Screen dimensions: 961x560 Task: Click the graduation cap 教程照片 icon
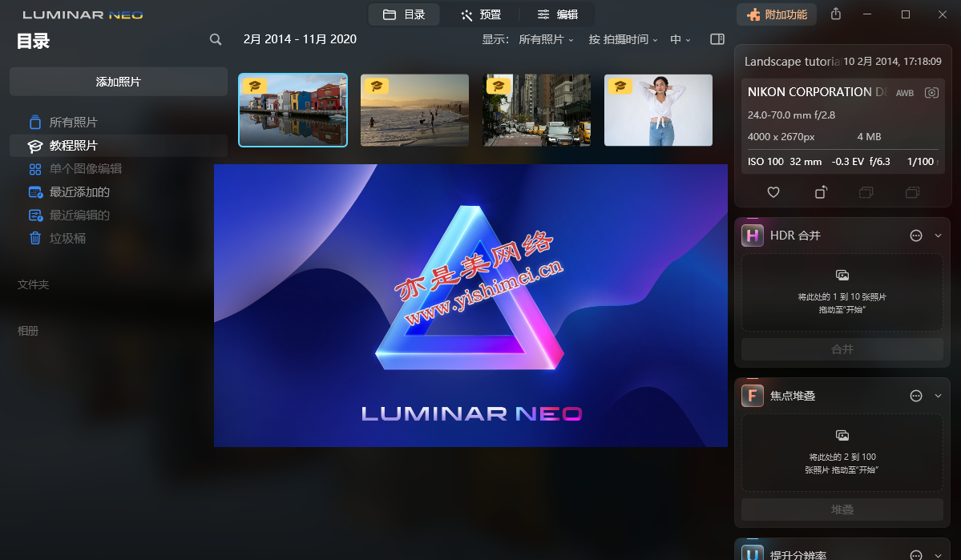pyautogui.click(x=35, y=146)
